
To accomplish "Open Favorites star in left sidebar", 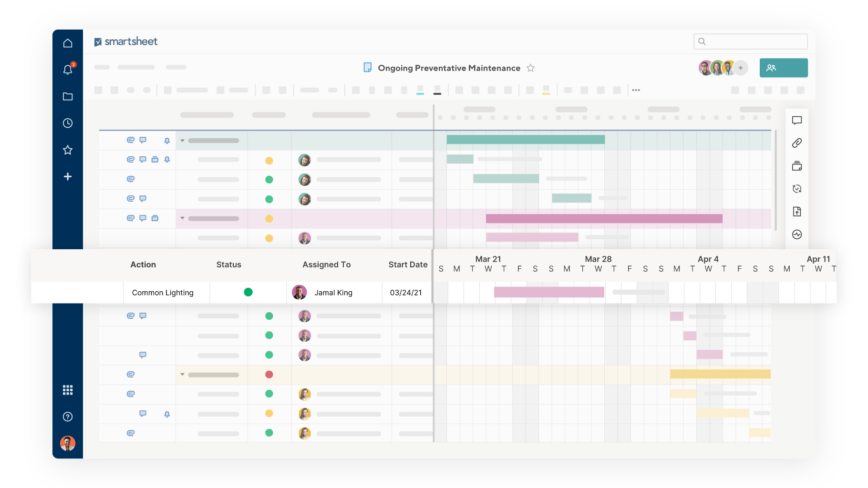I will pos(68,150).
